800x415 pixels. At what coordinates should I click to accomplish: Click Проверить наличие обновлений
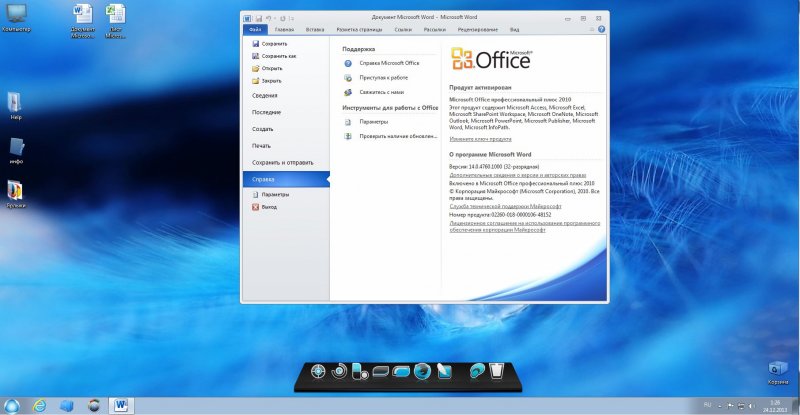[x=391, y=136]
